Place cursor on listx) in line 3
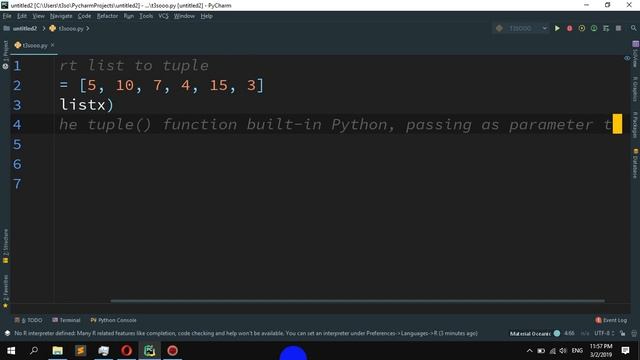 click(87, 105)
